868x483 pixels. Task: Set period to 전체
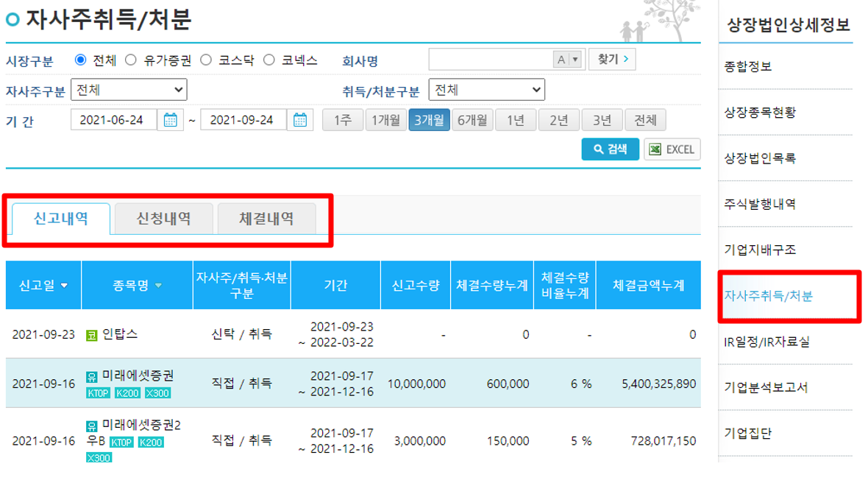coord(645,119)
